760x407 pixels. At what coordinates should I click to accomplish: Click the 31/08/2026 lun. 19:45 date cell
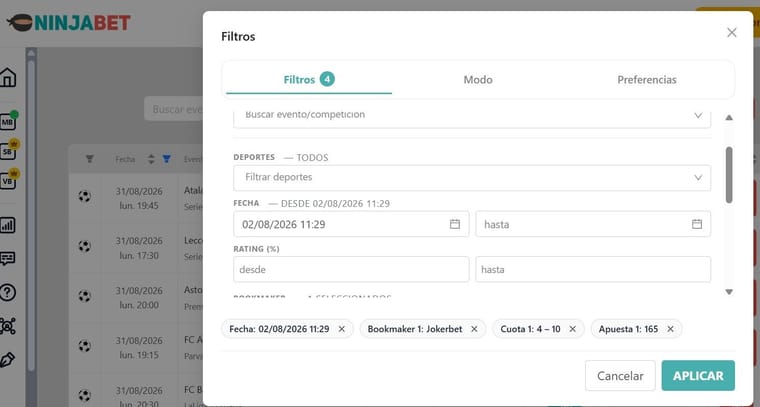point(139,198)
